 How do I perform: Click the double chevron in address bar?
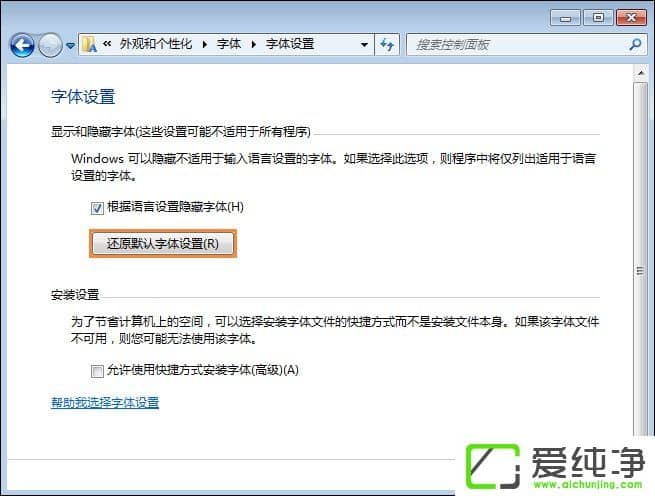107,43
